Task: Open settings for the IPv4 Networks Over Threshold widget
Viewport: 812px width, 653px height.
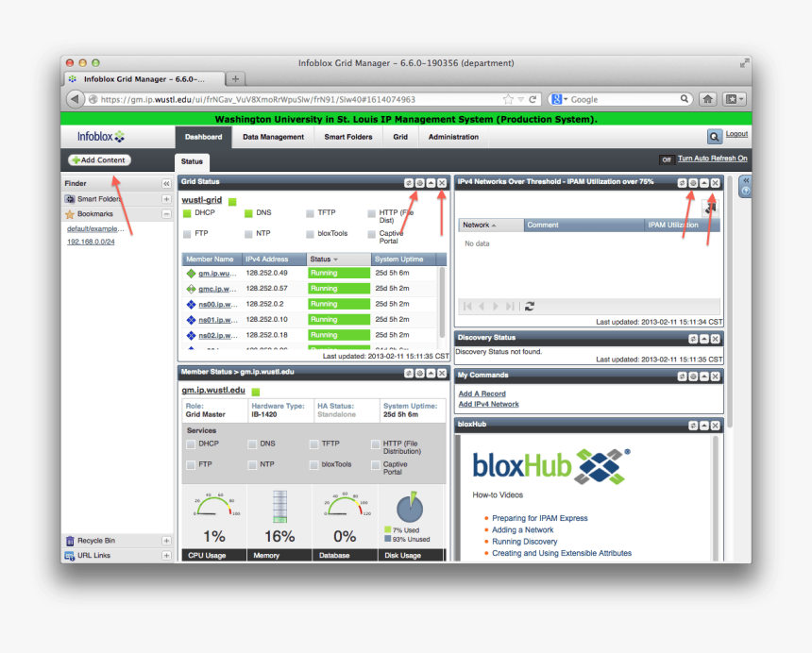Action: click(695, 181)
